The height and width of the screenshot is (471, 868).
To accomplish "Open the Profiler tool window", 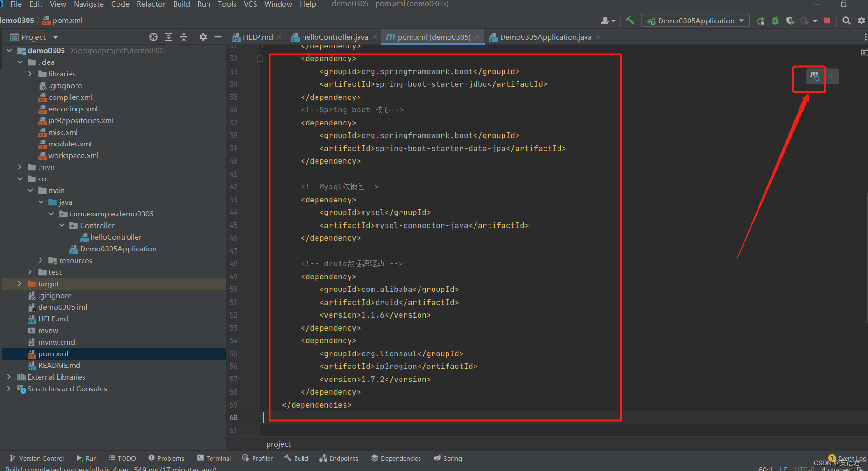I will coord(257,458).
